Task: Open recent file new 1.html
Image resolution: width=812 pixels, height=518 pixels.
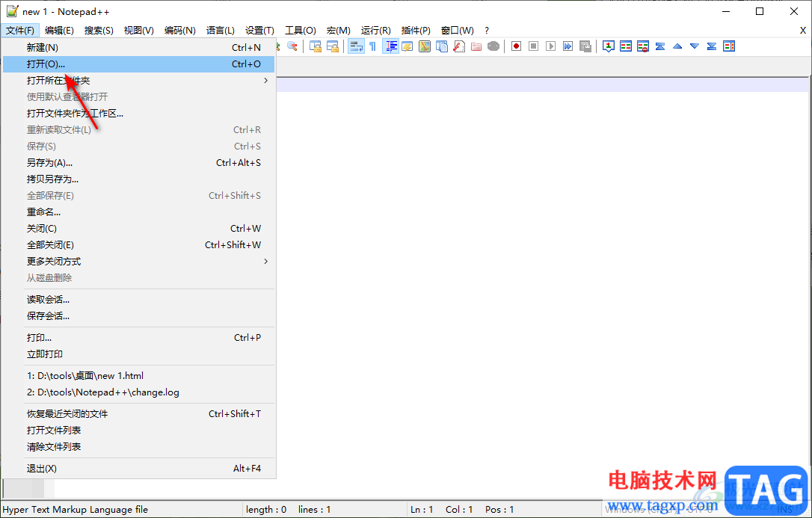Action: click(139, 376)
